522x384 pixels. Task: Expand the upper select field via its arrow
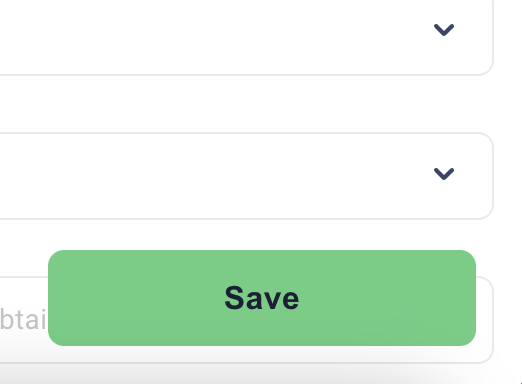click(x=444, y=30)
